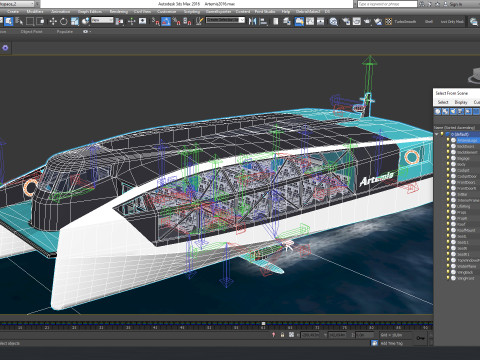Open the Material Editor sphere icon
The image size is (480, 360).
click(334, 21)
